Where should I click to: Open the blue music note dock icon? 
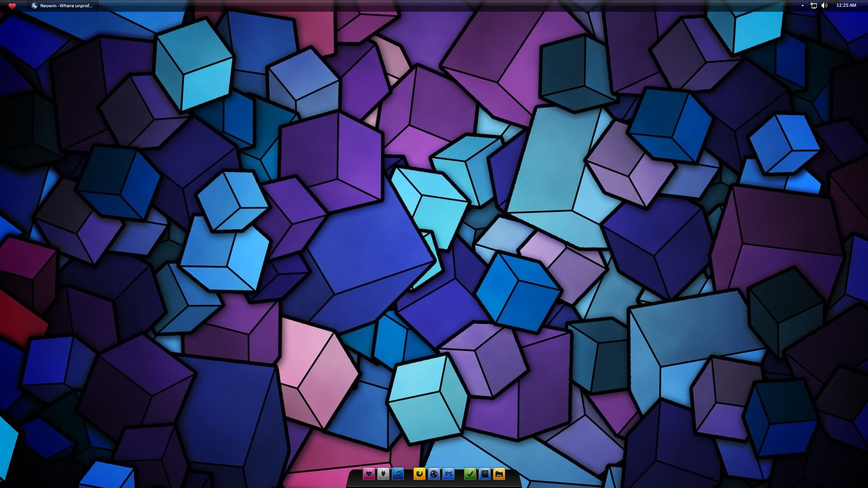click(x=398, y=474)
